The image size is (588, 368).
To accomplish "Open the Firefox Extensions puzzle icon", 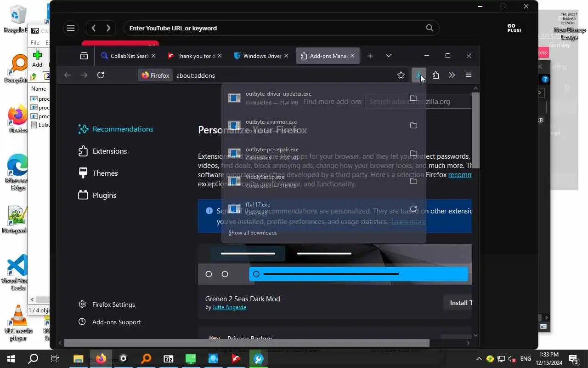I will coord(435,75).
